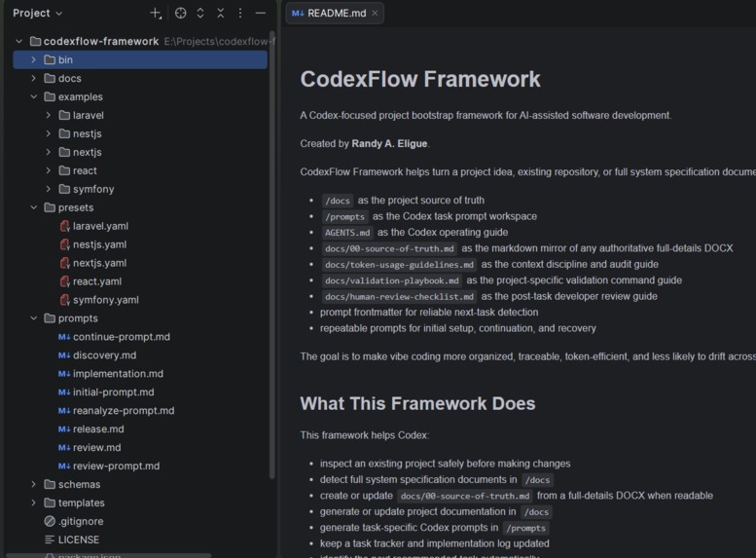Collapse the prompts folder

(x=33, y=318)
